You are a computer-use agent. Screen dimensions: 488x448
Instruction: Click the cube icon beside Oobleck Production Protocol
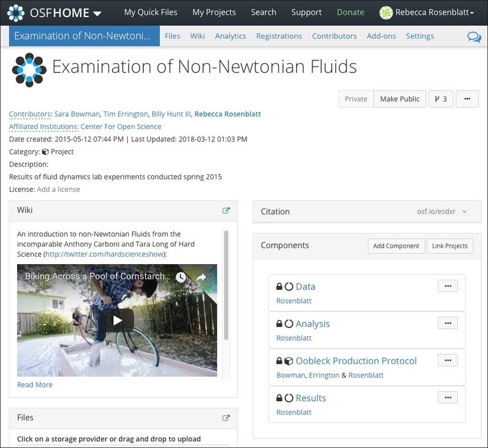click(289, 361)
